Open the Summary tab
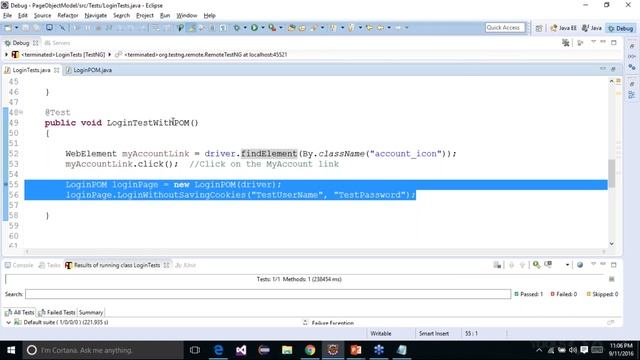Screen dimensions: 640x360 coord(91,313)
